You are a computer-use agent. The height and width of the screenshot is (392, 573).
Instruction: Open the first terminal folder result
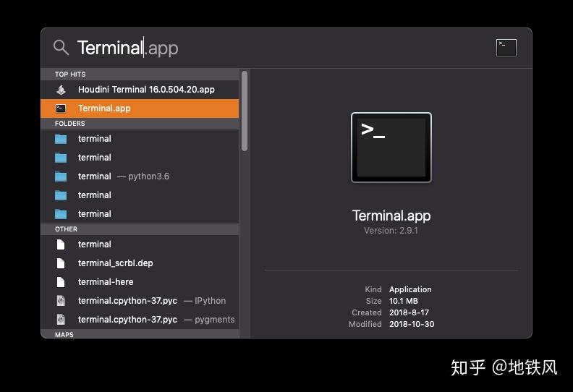pyautogui.click(x=140, y=139)
